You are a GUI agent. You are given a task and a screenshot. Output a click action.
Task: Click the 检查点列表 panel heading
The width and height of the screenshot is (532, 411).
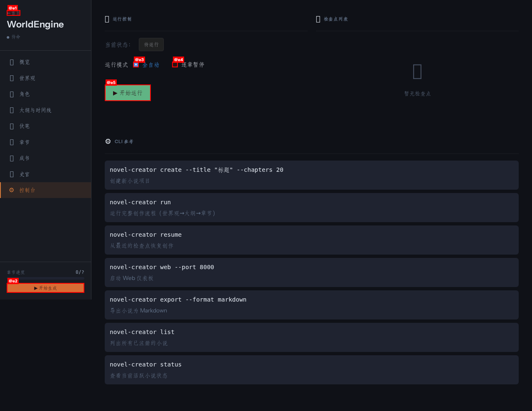click(336, 19)
